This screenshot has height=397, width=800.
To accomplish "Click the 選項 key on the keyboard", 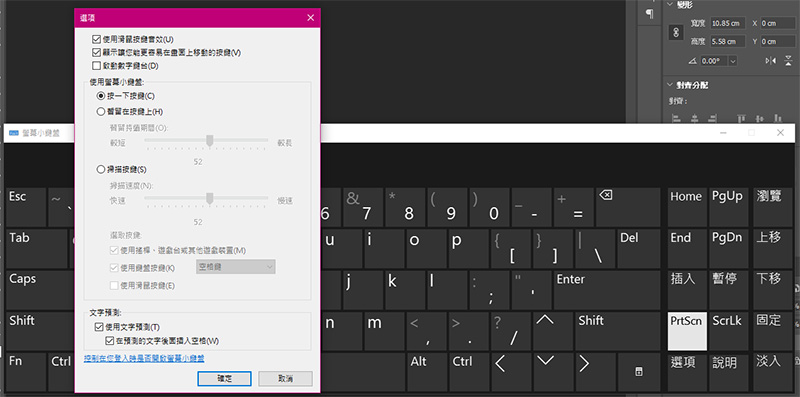I will click(687, 373).
